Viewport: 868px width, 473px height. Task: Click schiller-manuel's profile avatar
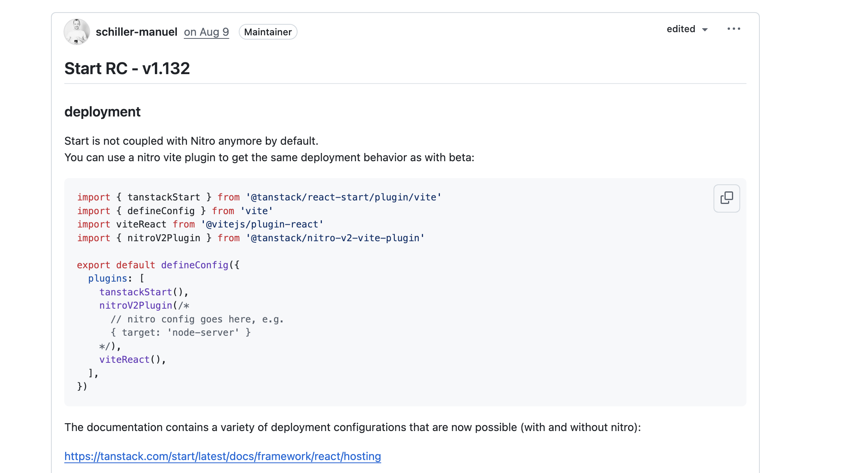(x=77, y=32)
